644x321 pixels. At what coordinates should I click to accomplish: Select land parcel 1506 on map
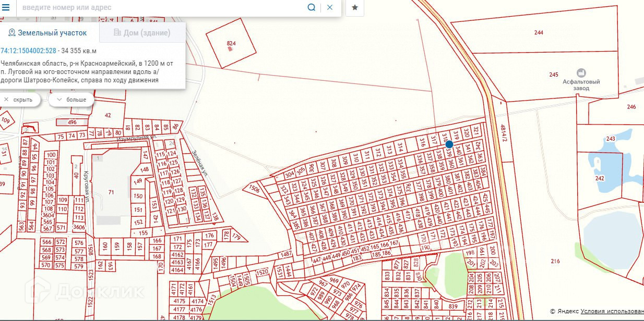[x=255, y=188]
